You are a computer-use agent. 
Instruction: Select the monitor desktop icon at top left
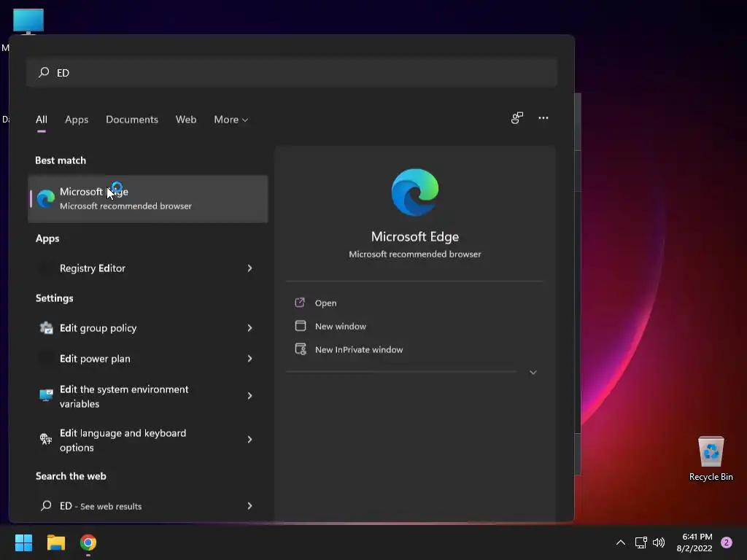point(28,22)
